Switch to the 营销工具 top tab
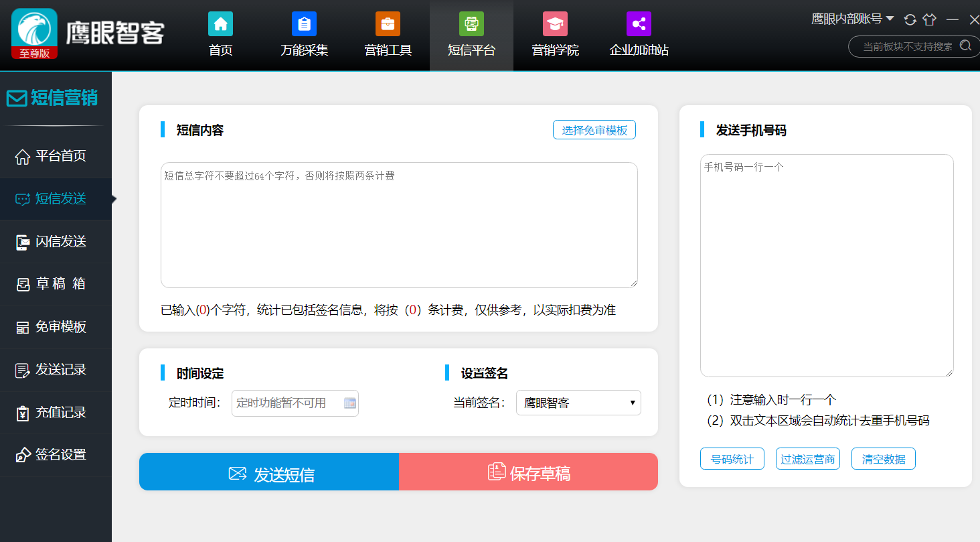 pyautogui.click(x=388, y=35)
